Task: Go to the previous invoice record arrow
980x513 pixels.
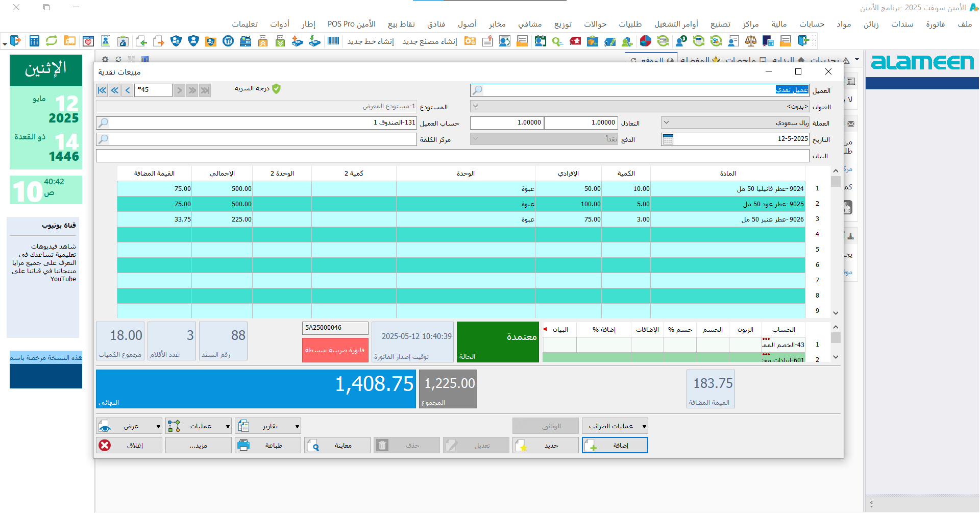Action: pos(128,90)
